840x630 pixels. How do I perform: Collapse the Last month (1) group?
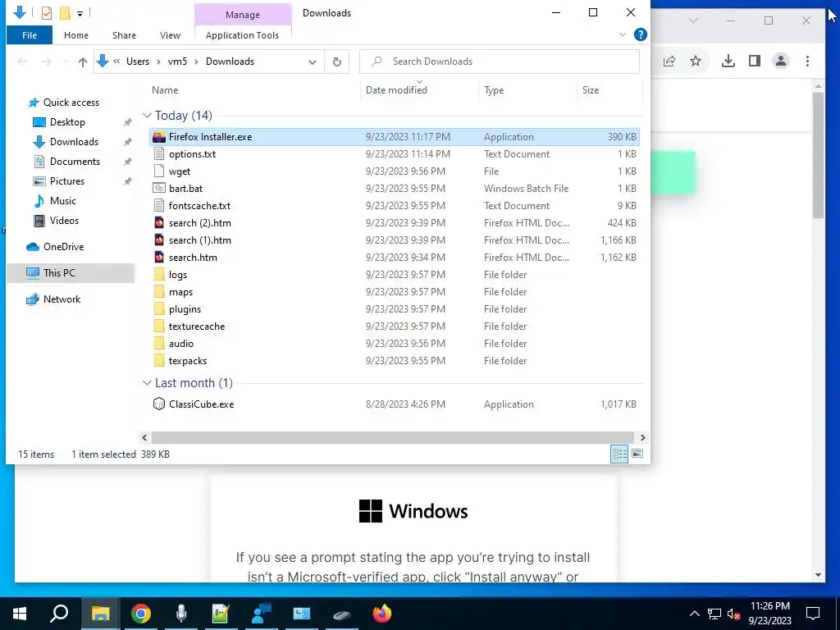(147, 382)
